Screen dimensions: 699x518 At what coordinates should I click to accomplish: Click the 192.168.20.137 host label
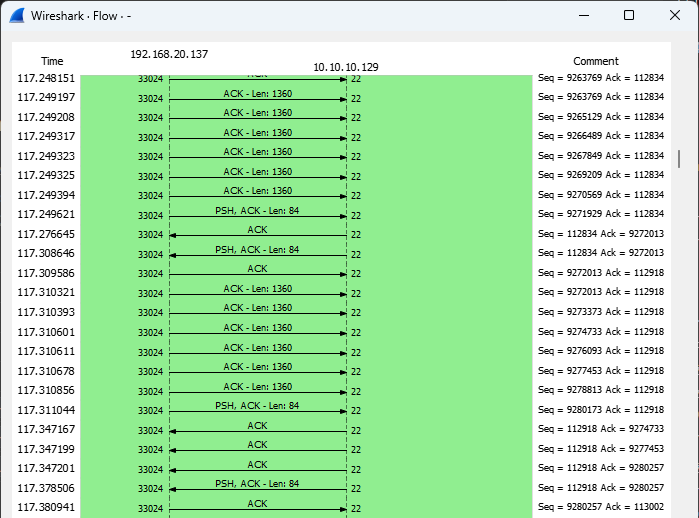click(169, 54)
